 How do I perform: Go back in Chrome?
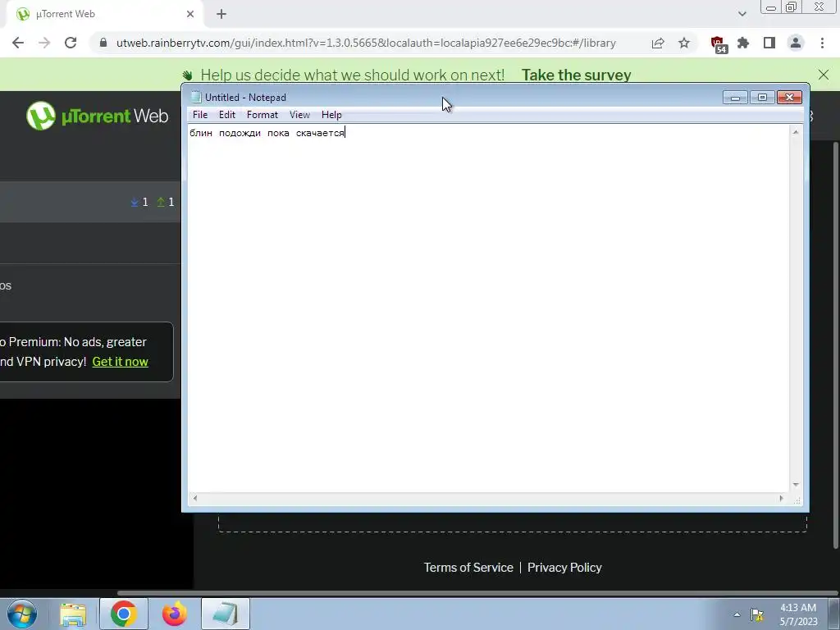pyautogui.click(x=18, y=43)
